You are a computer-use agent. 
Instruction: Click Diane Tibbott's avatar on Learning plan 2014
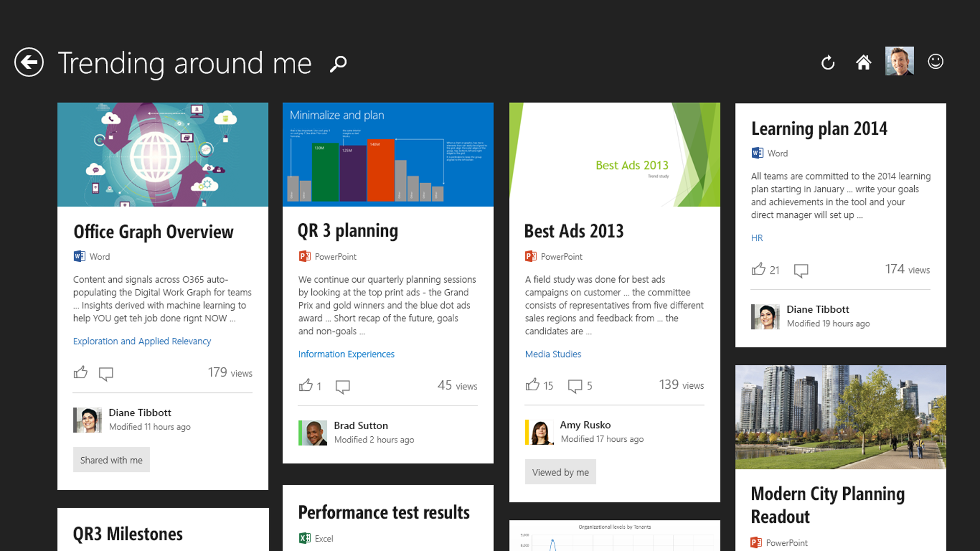pyautogui.click(x=765, y=316)
